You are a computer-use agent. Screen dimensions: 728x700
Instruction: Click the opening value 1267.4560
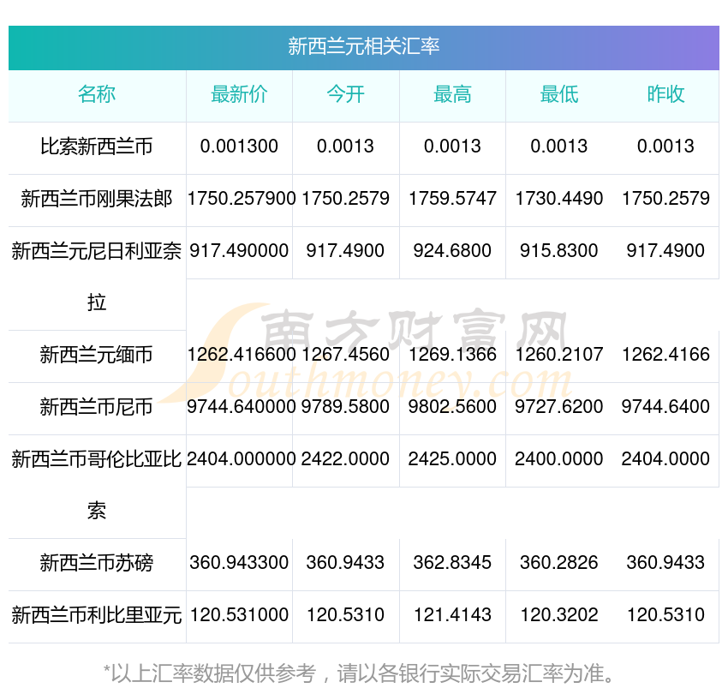[346, 355]
